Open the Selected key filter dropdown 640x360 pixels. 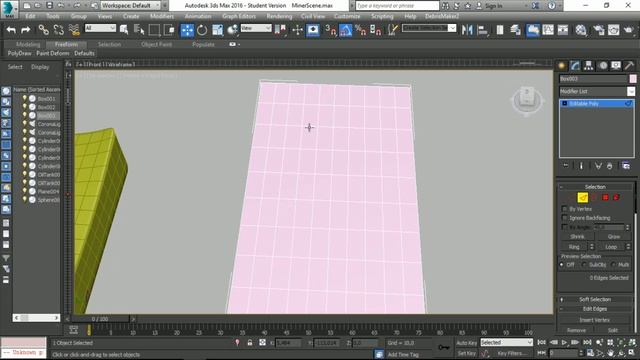[507, 342]
